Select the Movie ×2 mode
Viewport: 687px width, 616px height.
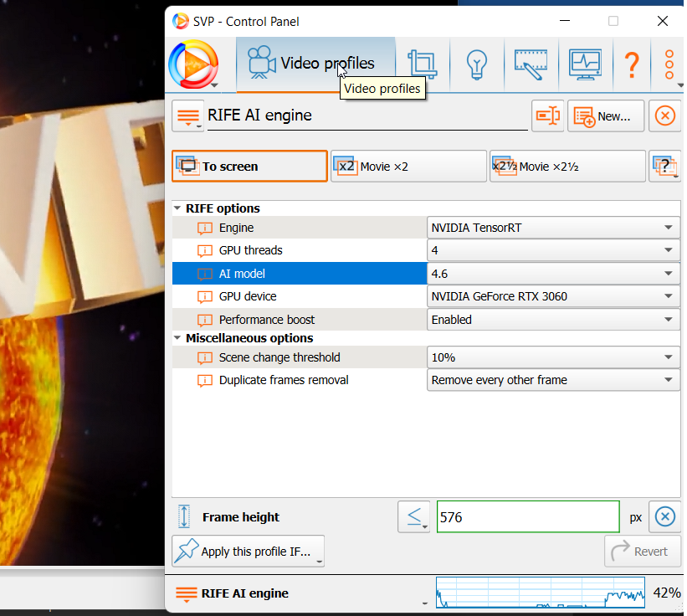pos(408,167)
